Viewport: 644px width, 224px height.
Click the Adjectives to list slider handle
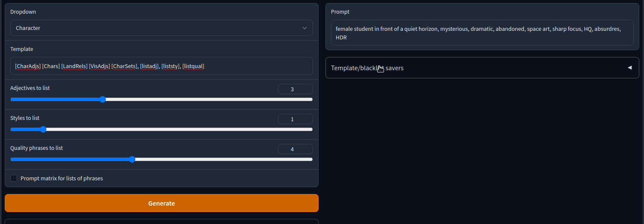pyautogui.click(x=103, y=99)
